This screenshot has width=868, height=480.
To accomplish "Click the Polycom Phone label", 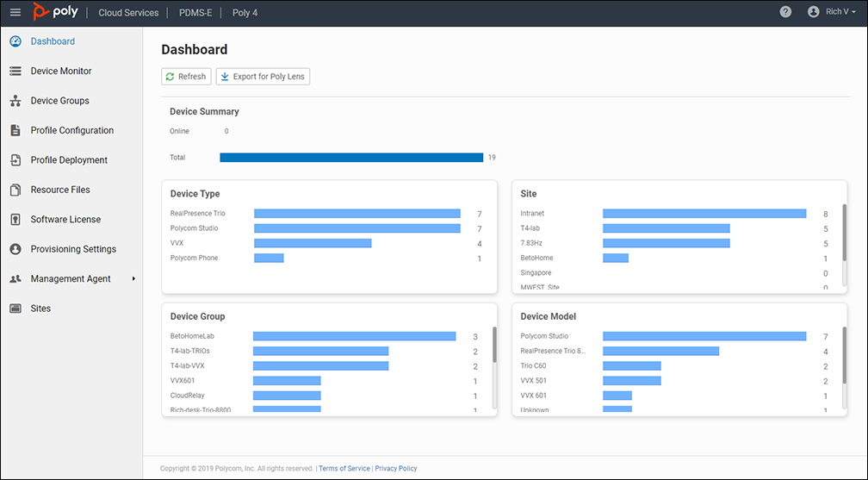I will pos(195,259).
